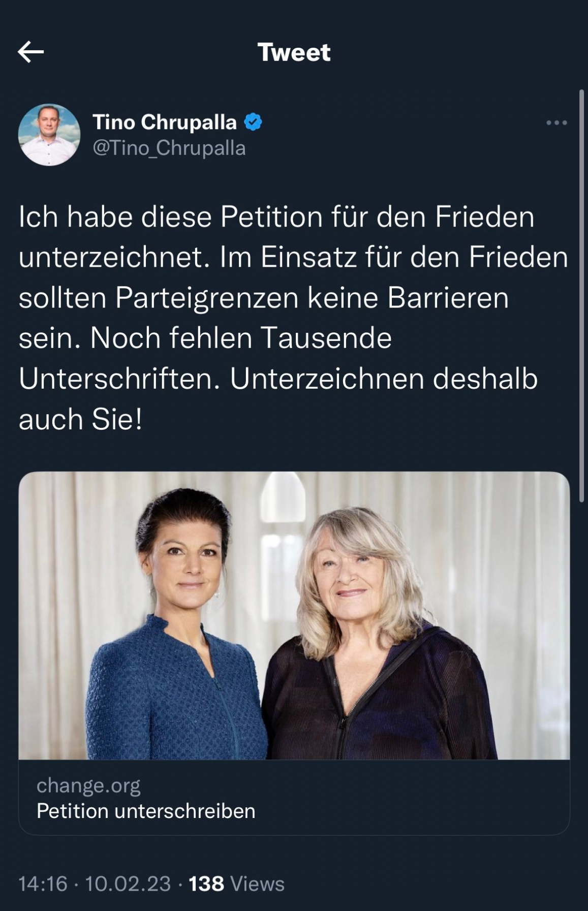Open the @Tino_Chrupalla handle
The height and width of the screenshot is (911, 588).
pos(169,148)
